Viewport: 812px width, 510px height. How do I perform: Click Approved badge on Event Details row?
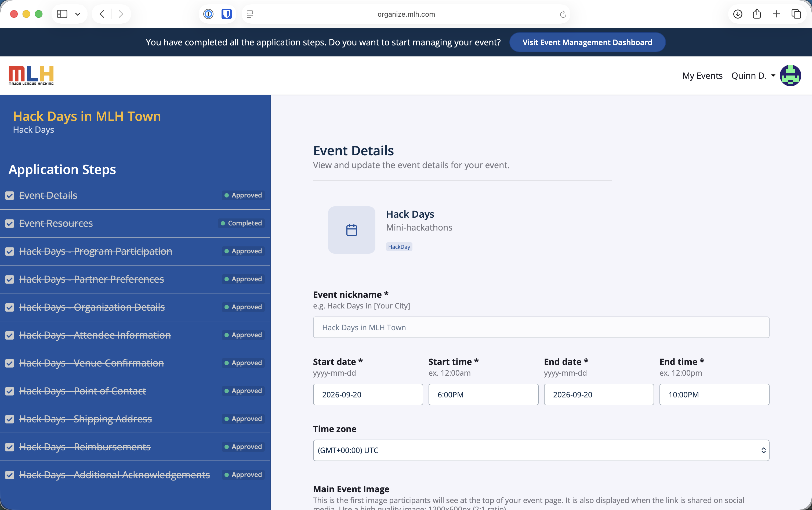[243, 195]
